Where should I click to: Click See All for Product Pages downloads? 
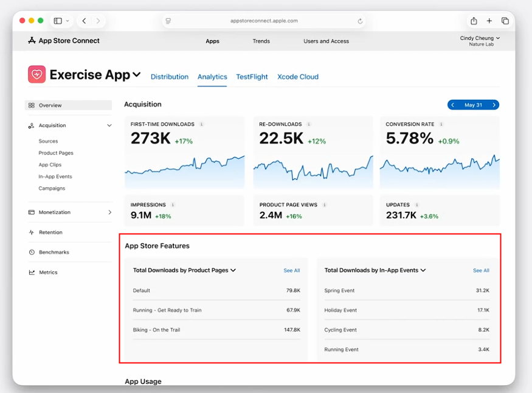click(x=292, y=271)
